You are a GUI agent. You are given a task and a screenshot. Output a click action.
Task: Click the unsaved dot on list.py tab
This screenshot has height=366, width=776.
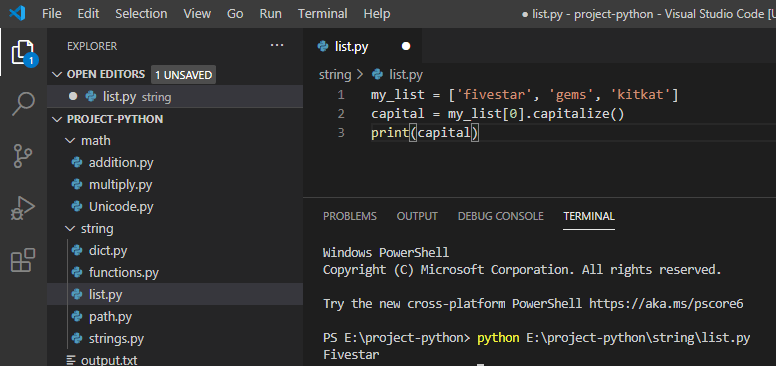(x=406, y=46)
